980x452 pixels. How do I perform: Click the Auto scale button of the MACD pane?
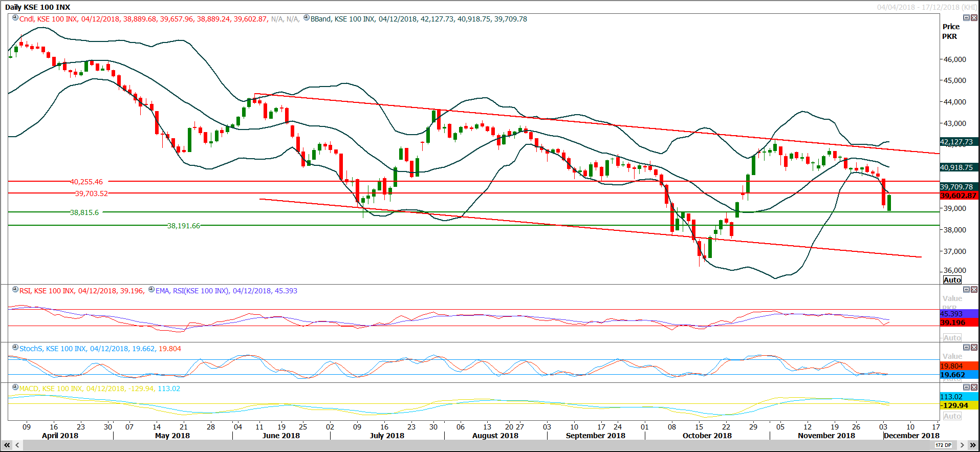pos(952,416)
